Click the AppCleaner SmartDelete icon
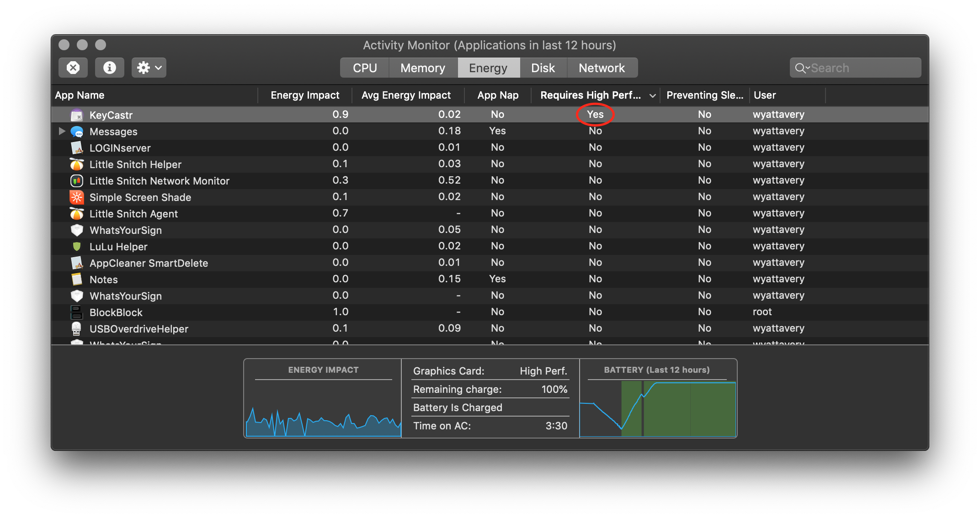 coord(77,263)
